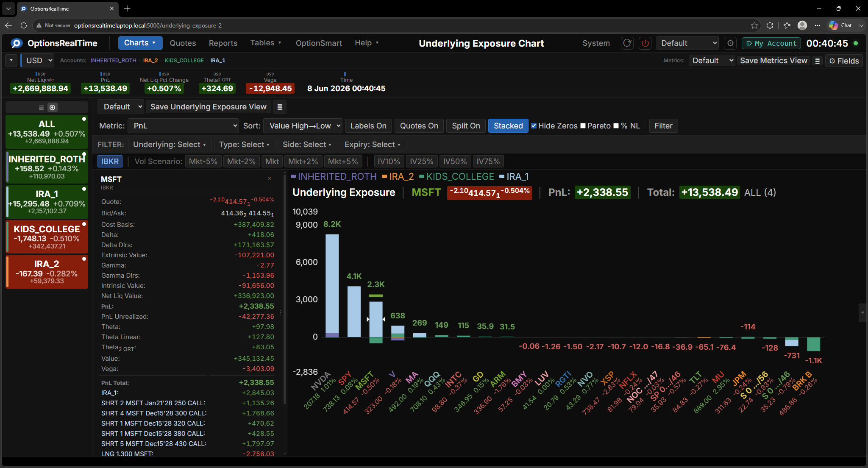Click the NVDA bar in the chart
Image resolution: width=868 pixels, height=468 pixels.
tap(332, 286)
